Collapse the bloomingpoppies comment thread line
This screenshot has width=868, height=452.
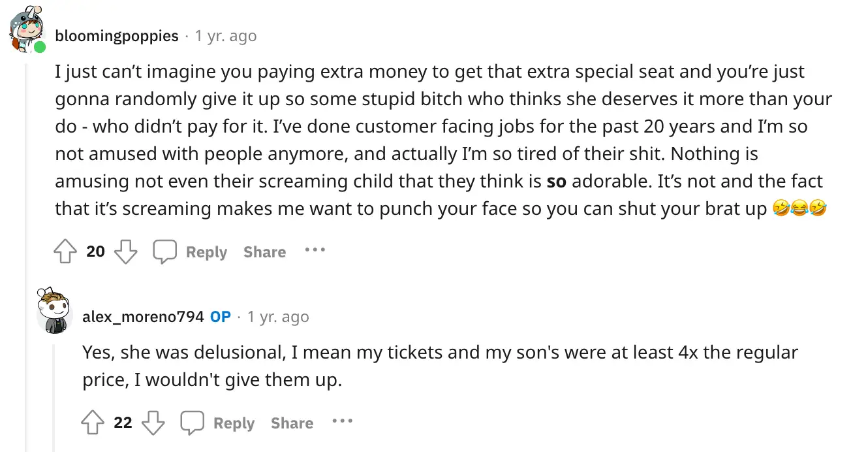[x=26, y=261]
